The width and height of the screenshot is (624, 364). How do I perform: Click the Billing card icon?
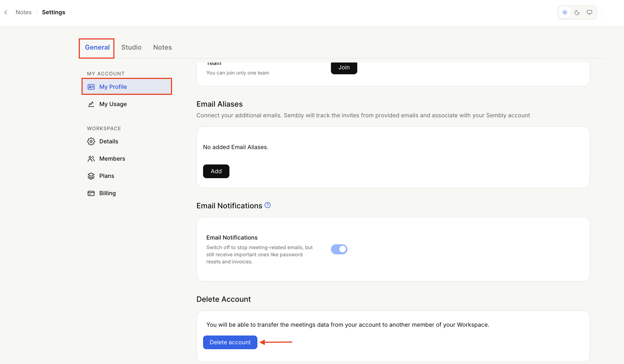(91, 193)
